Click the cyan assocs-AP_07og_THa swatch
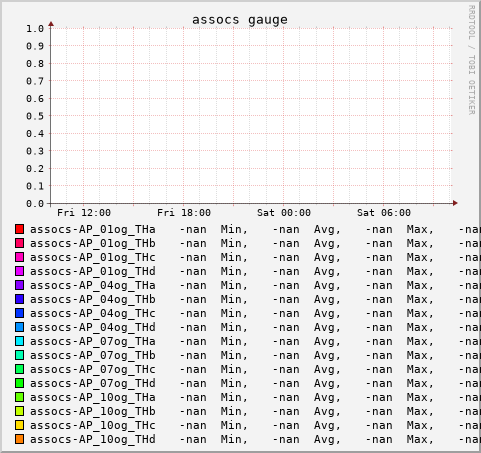The image size is (481, 453). (x=19, y=341)
